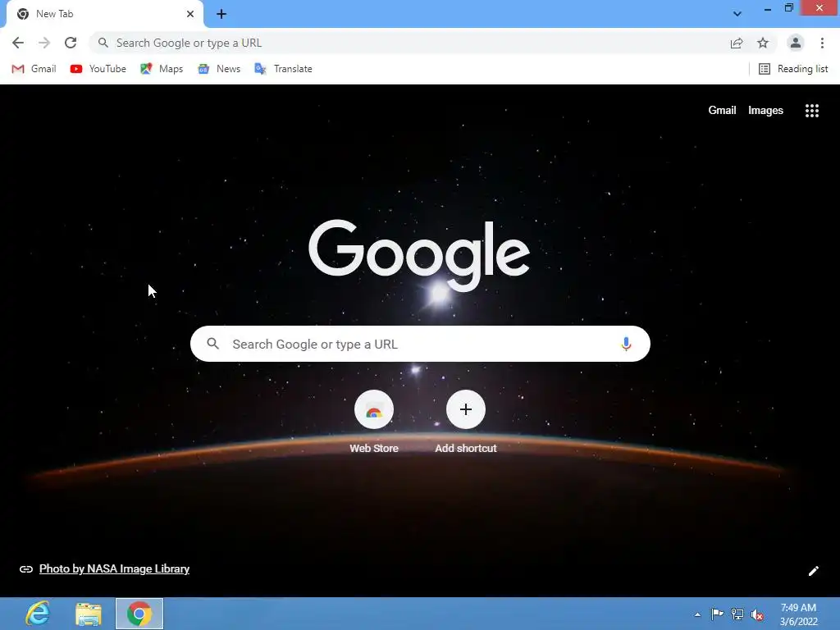Image resolution: width=840 pixels, height=630 pixels.
Task: Click the Images link on the page
Action: tap(765, 111)
